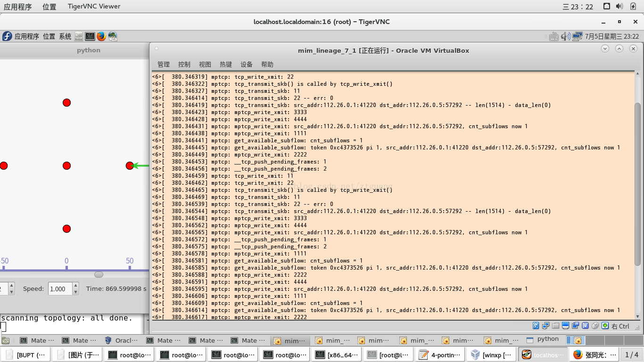Image resolution: width=644 pixels, height=362 pixels.
Task: Click the hard disk activity icon in VirtualBox status bar
Action: (x=536, y=326)
